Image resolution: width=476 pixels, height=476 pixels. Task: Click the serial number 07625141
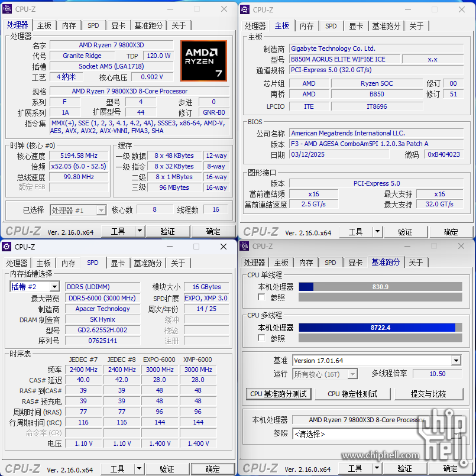click(103, 341)
